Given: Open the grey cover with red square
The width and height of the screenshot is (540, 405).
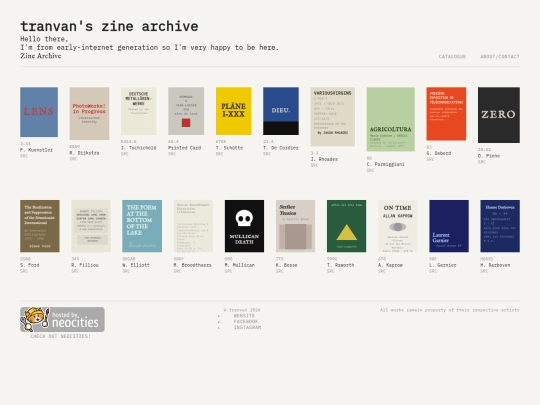Looking at the screenshot, I should pos(186,111).
